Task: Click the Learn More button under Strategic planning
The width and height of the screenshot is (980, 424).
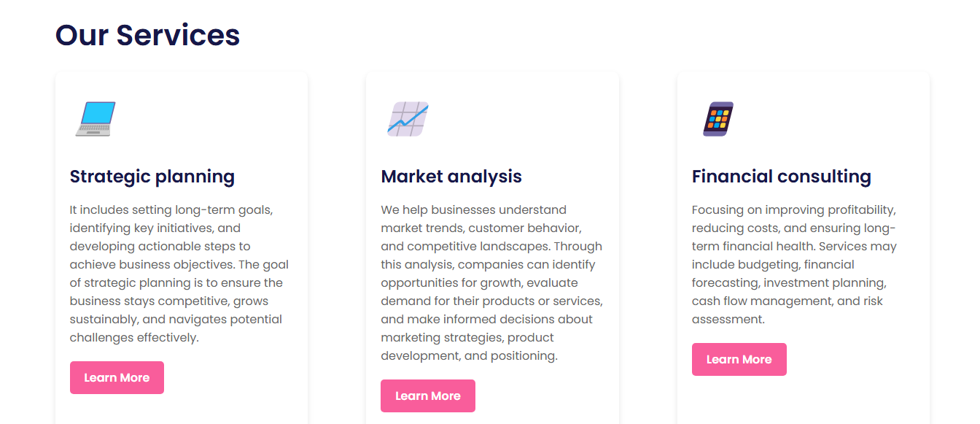Action: click(x=117, y=377)
